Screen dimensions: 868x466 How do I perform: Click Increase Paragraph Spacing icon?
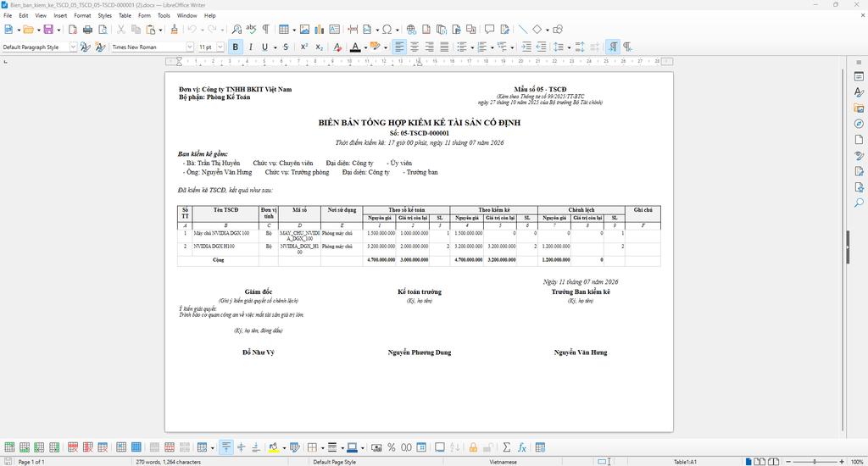pyautogui.click(x=580, y=47)
